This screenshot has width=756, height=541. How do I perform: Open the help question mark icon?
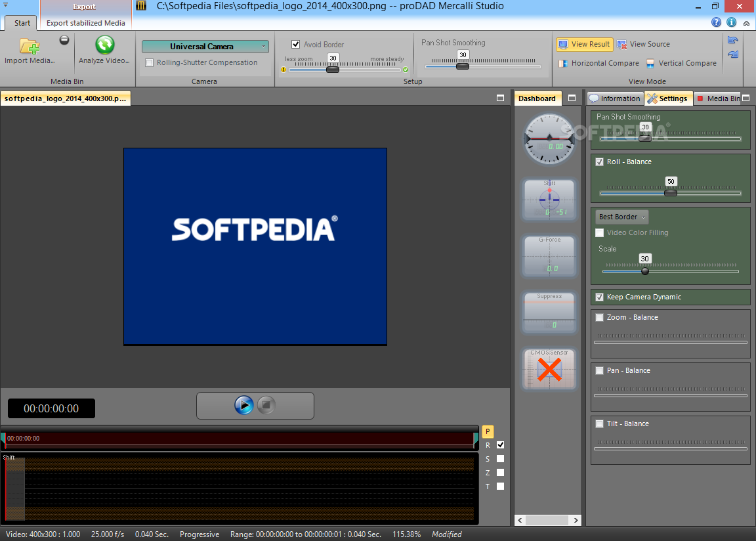pos(716,22)
